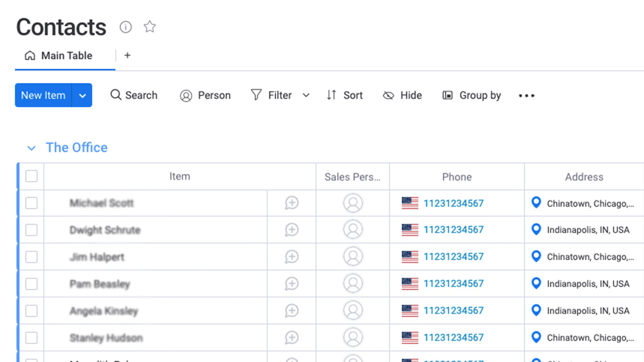Assign sales person for Stanley Hudson
The height and width of the screenshot is (362, 644).
353,337
